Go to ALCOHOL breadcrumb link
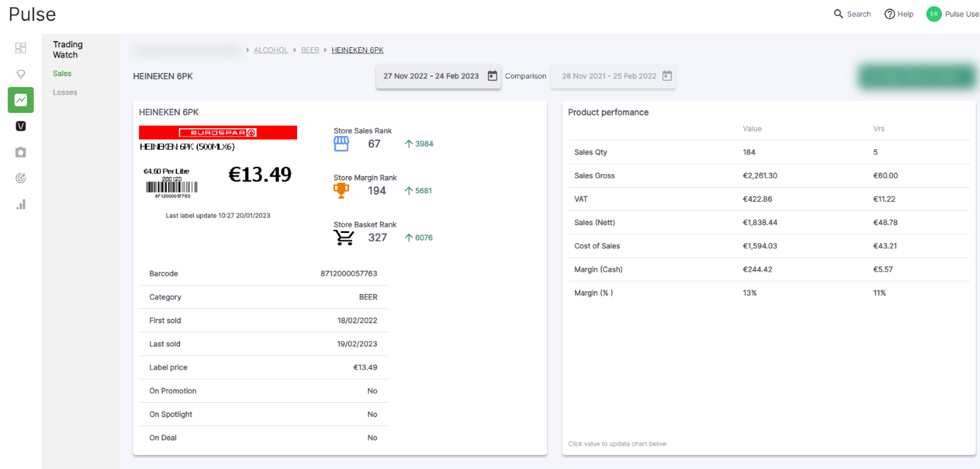Screen dimensions: 980x469 [271, 50]
